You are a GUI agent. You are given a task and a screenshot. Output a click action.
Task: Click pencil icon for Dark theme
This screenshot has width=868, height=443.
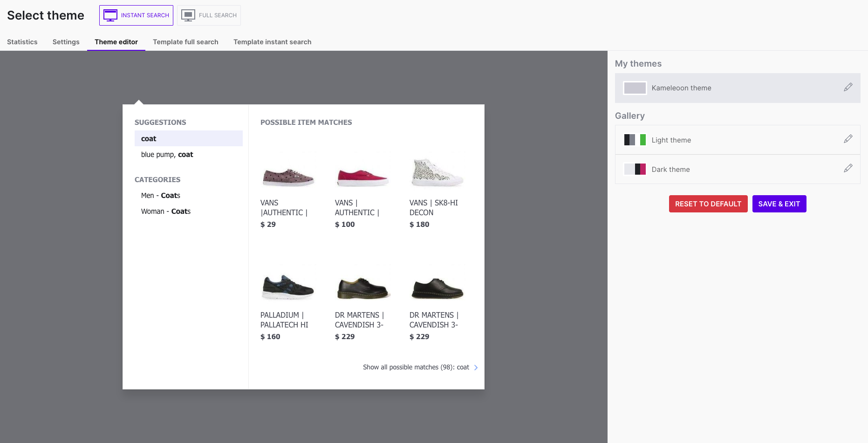coord(848,169)
